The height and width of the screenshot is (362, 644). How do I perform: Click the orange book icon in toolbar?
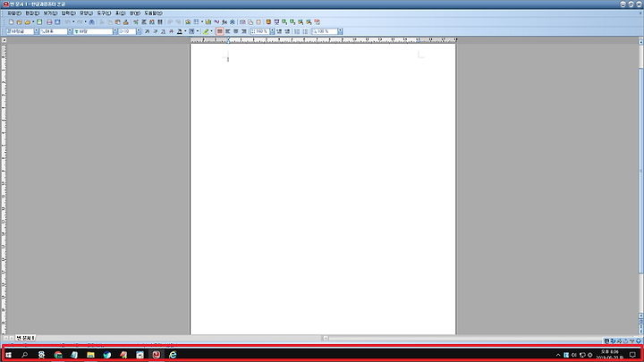click(268, 22)
